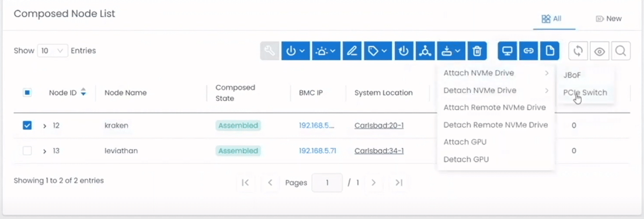644x219 pixels.
Task: Open the 192.168.5.71 BMC IP link
Action: [317, 151]
